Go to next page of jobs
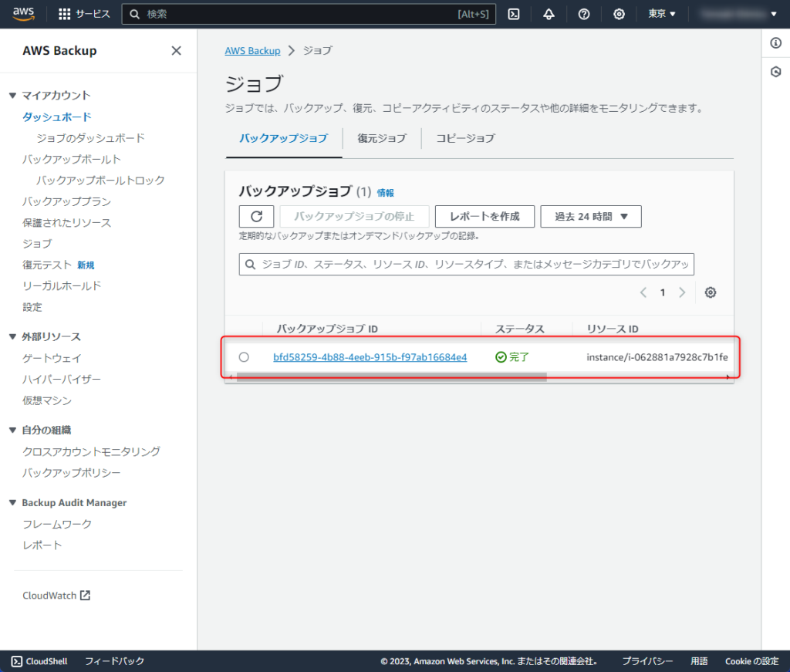 tap(682, 292)
